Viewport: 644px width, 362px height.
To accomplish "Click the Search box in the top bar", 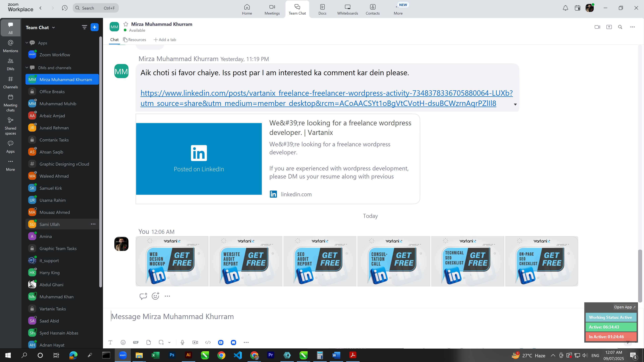I will coord(96,8).
